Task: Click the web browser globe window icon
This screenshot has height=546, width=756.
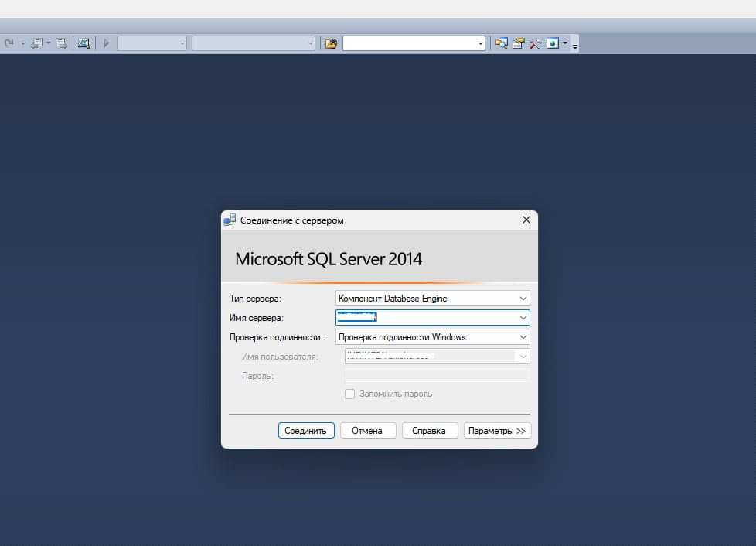Action: coord(553,43)
